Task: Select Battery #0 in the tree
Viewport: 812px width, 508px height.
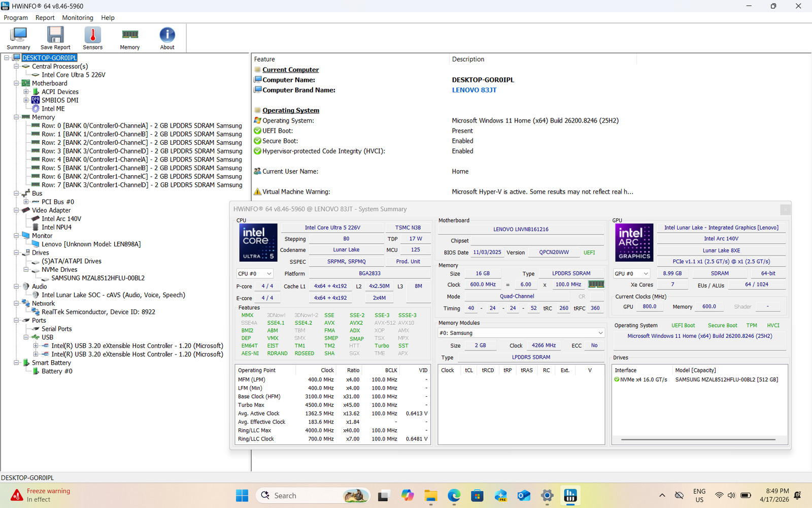Action: [57, 371]
